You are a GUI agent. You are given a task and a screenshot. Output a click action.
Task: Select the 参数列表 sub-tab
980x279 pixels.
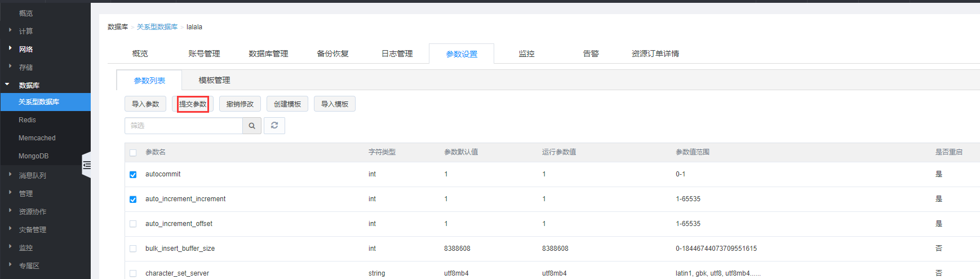point(149,81)
